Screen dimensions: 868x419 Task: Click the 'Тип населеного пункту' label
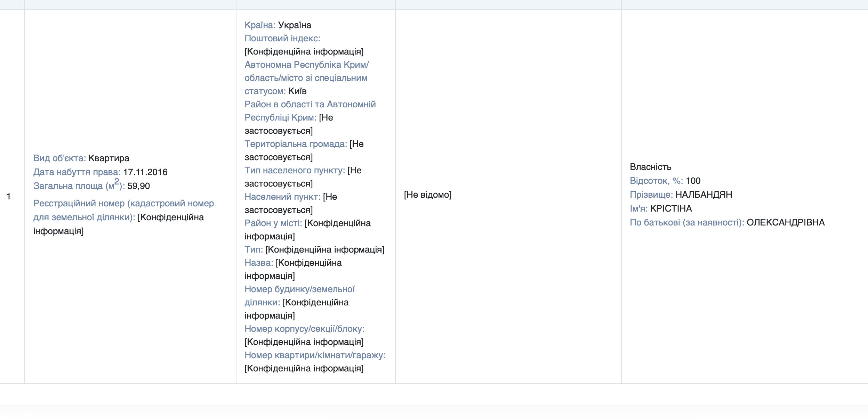click(295, 170)
